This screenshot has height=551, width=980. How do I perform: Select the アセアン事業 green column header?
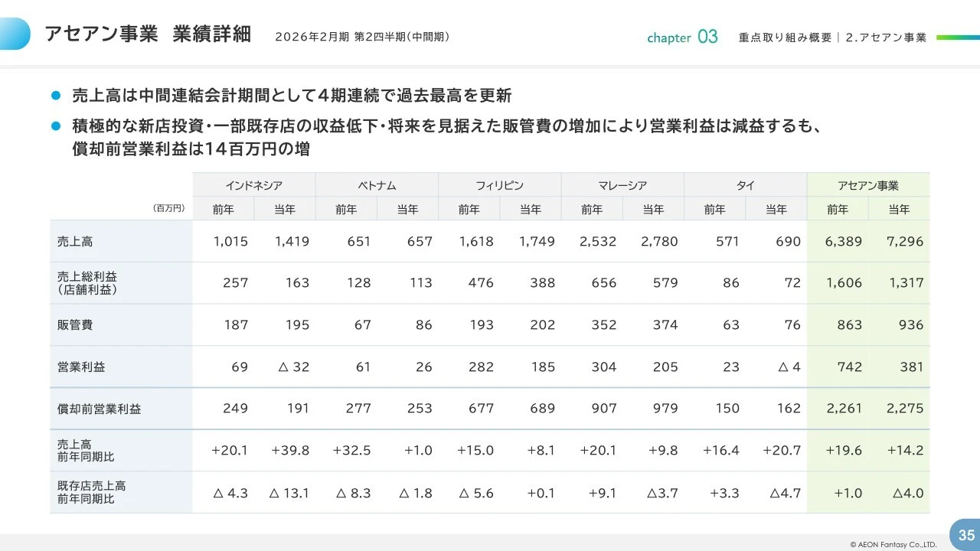pyautogui.click(x=868, y=184)
